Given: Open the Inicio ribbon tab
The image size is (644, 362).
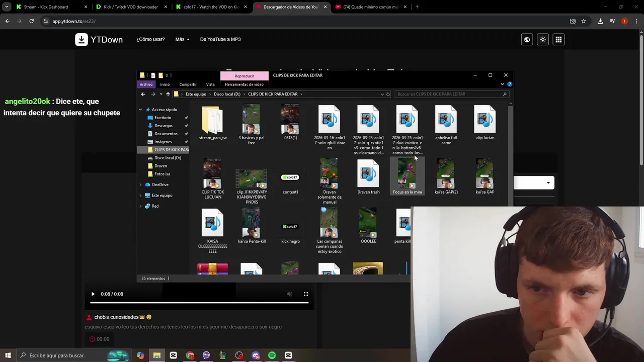Looking at the screenshot, I should pyautogui.click(x=165, y=84).
